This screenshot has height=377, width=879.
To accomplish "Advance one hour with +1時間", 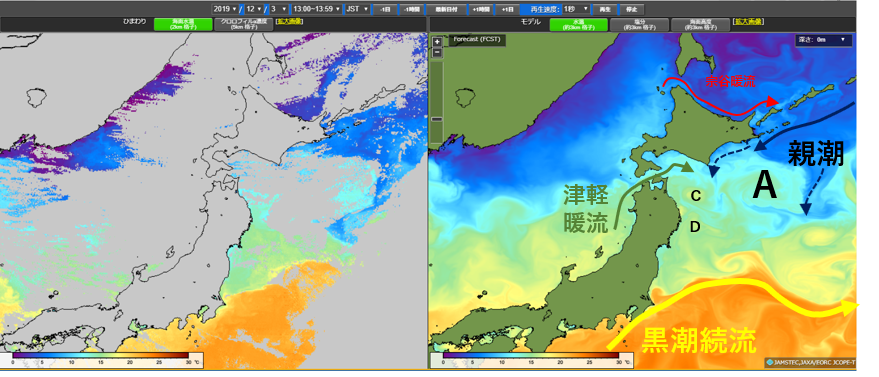I will coord(480,10).
